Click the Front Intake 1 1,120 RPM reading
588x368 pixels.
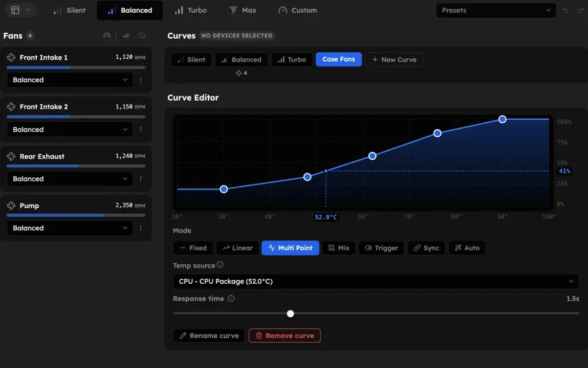pyautogui.click(x=130, y=57)
